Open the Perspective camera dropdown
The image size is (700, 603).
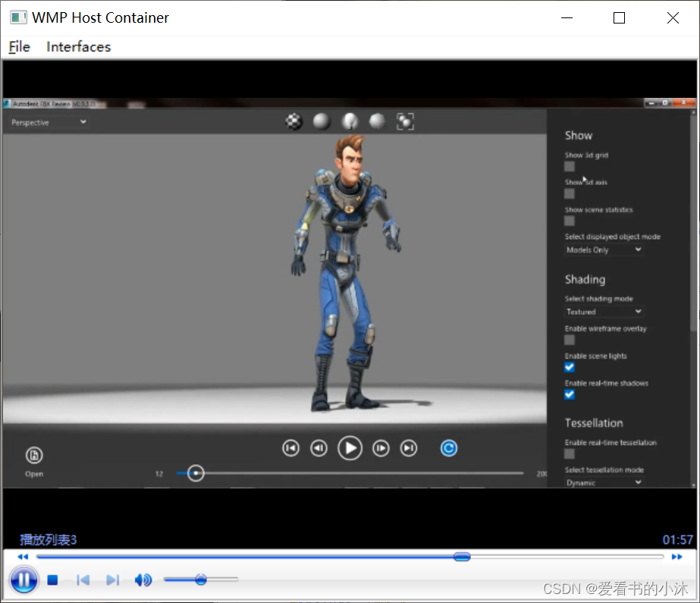pyautogui.click(x=49, y=122)
